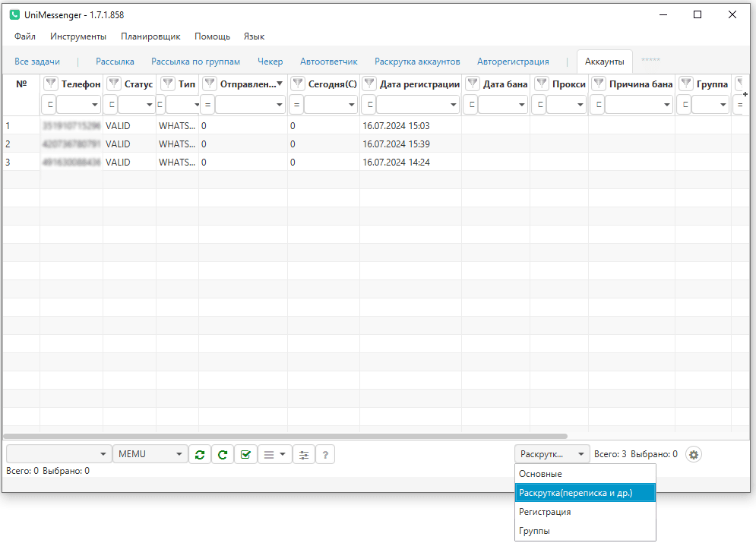Click registration date 16.07.2024 14:24

click(x=396, y=163)
